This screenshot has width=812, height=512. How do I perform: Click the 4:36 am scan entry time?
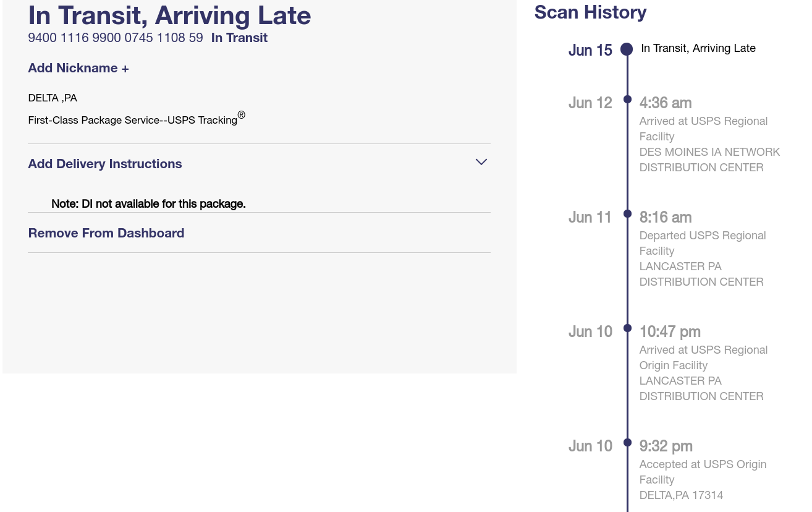666,103
